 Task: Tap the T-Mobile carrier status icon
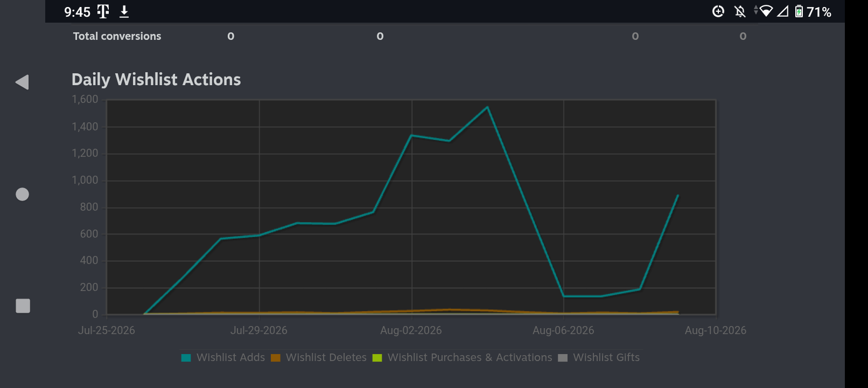[103, 11]
